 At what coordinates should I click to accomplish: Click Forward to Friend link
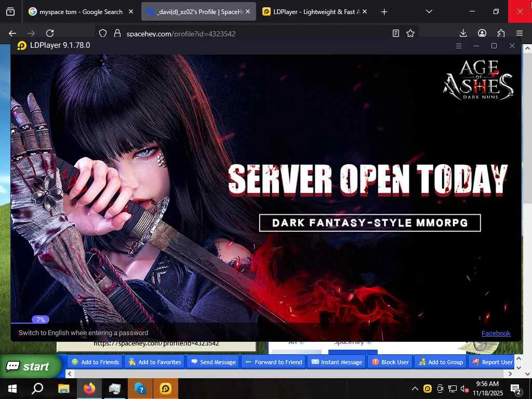point(273,362)
